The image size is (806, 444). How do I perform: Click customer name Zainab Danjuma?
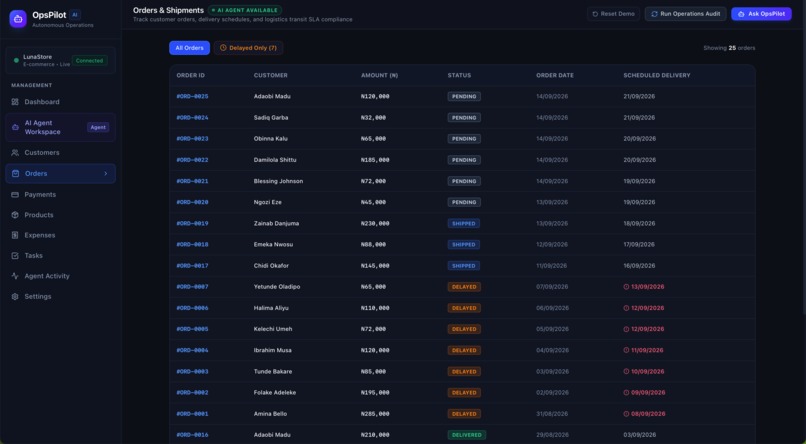[x=276, y=224]
